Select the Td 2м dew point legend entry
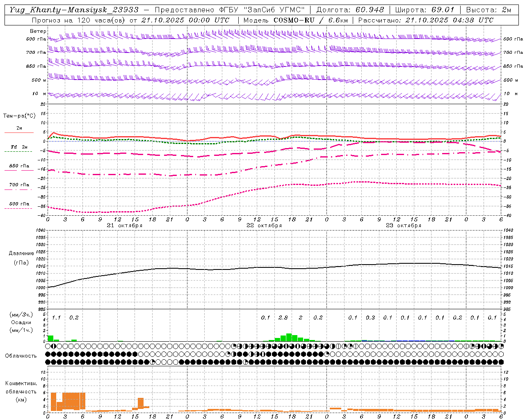Viewport: 525px width, 420px height. pos(19,147)
